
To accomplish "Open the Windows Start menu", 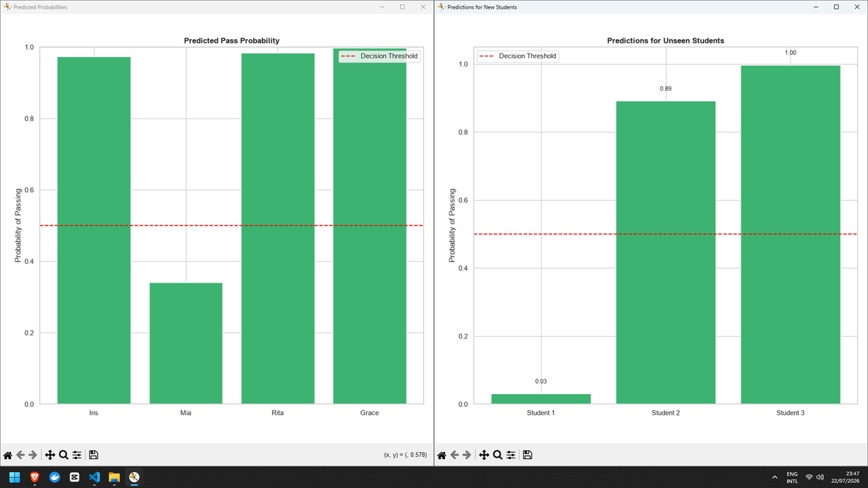I will [x=15, y=477].
